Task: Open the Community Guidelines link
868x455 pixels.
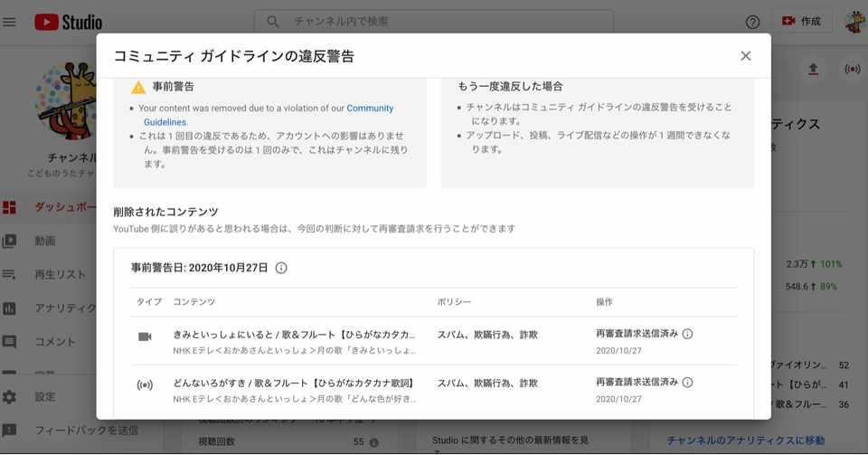Action: point(269,115)
